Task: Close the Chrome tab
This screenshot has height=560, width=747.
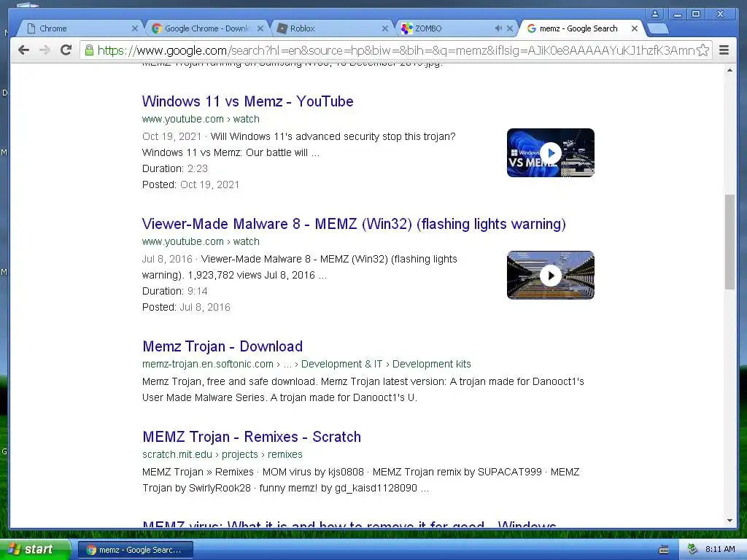Action: [135, 28]
